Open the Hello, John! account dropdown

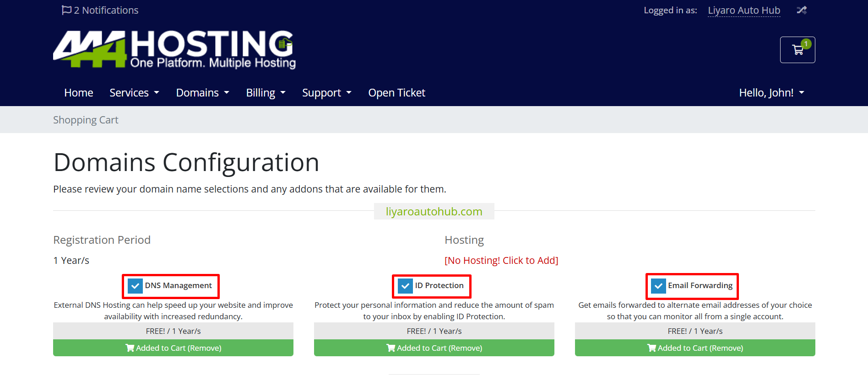click(x=771, y=93)
